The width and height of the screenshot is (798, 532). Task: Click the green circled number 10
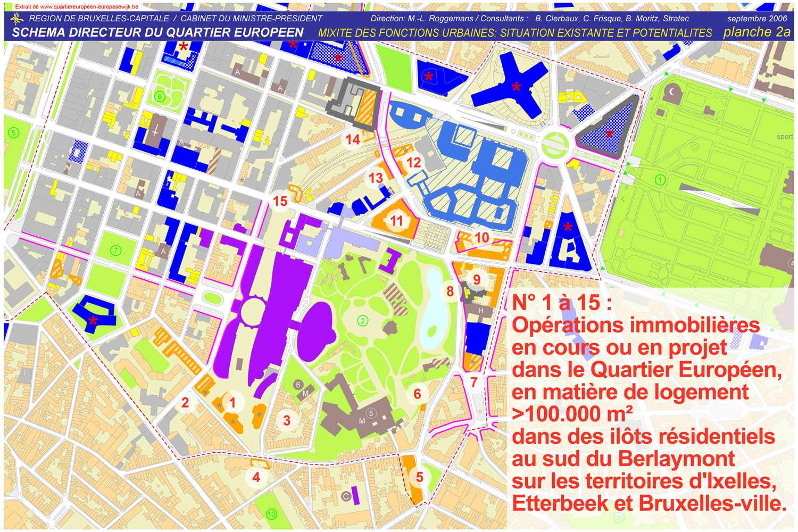pos(271,514)
